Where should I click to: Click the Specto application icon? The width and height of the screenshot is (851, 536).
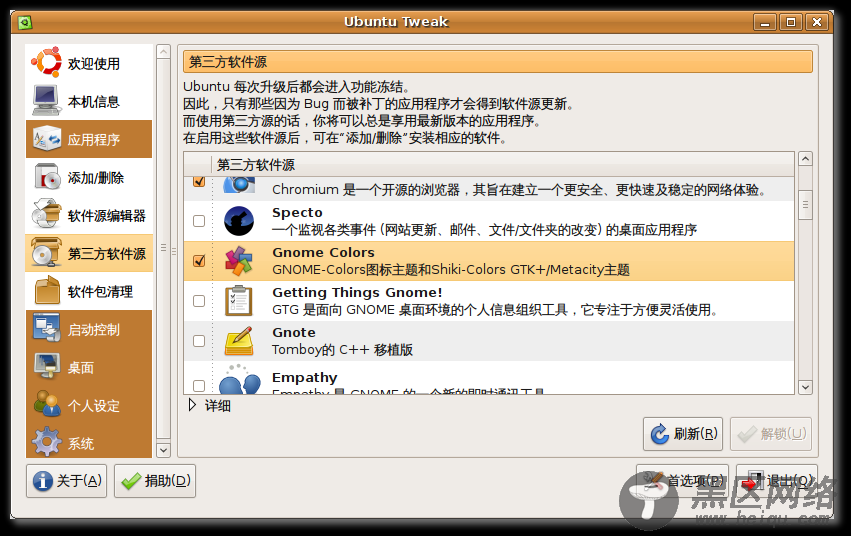[x=239, y=221]
